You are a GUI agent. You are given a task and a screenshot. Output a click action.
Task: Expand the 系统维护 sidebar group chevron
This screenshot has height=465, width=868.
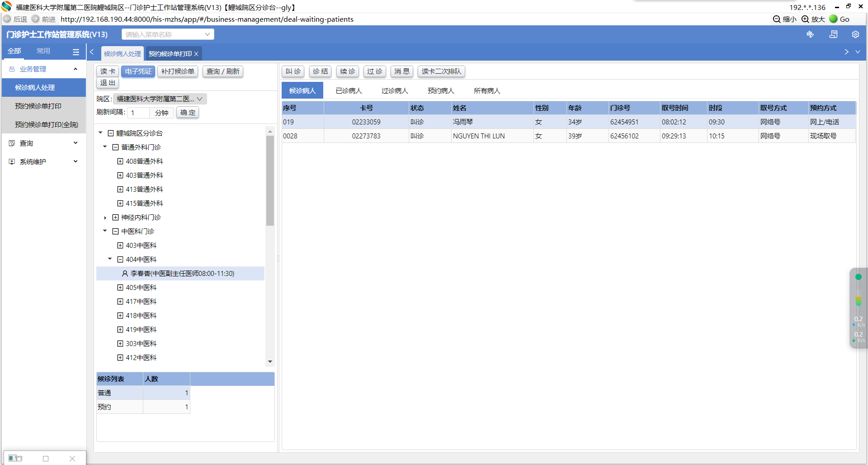click(x=75, y=161)
